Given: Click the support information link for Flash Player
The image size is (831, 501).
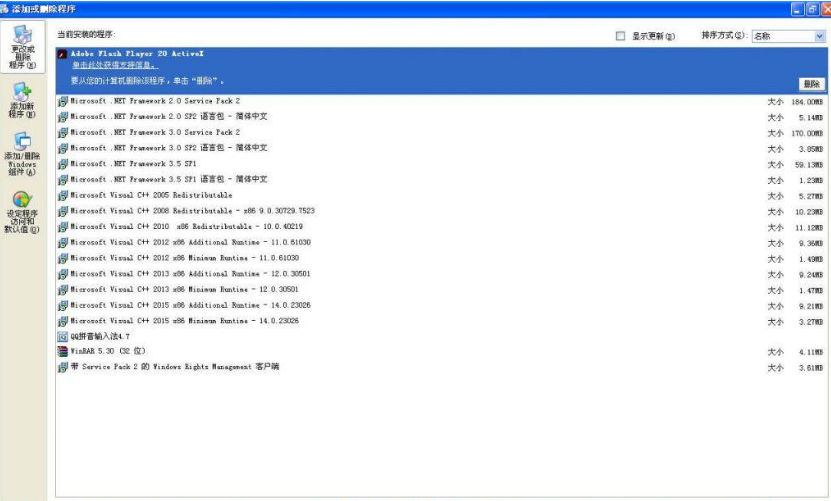Looking at the screenshot, I should point(113,66).
